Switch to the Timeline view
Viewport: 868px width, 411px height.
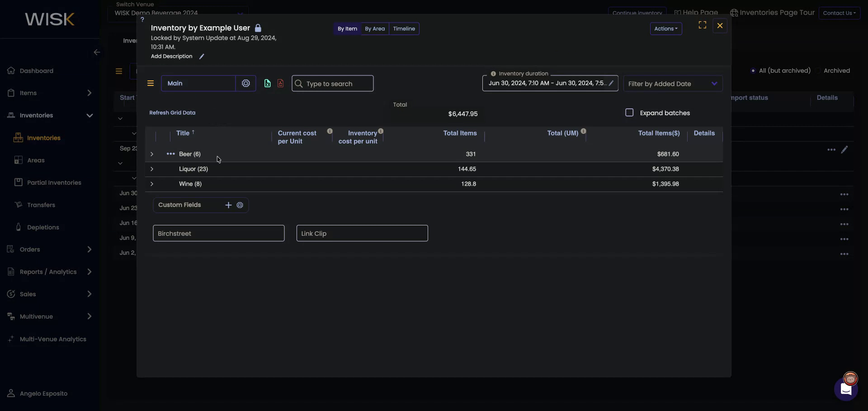tap(404, 28)
